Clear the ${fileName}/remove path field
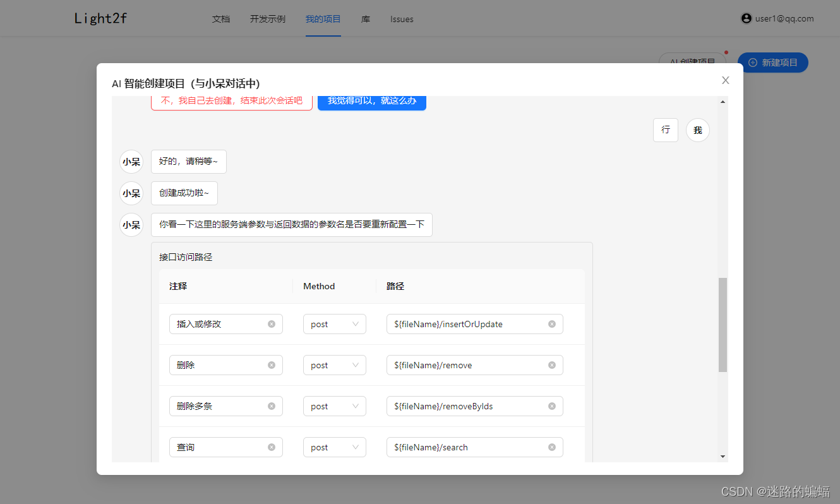840x504 pixels. coord(552,365)
